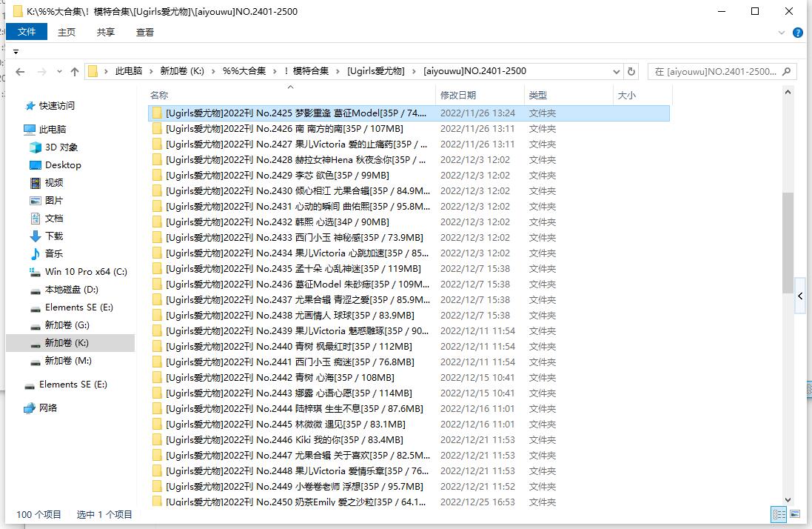Select 此电脑 in the navigation pane

[53, 129]
